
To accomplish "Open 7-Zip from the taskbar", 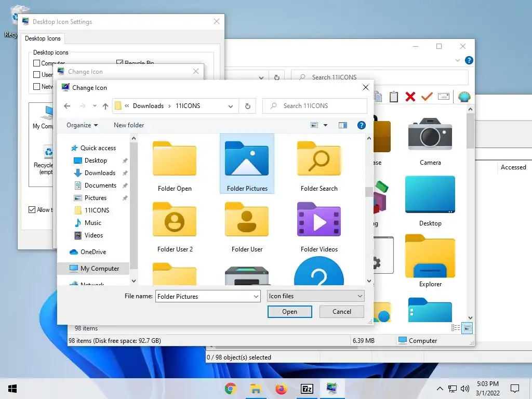I will (307, 389).
